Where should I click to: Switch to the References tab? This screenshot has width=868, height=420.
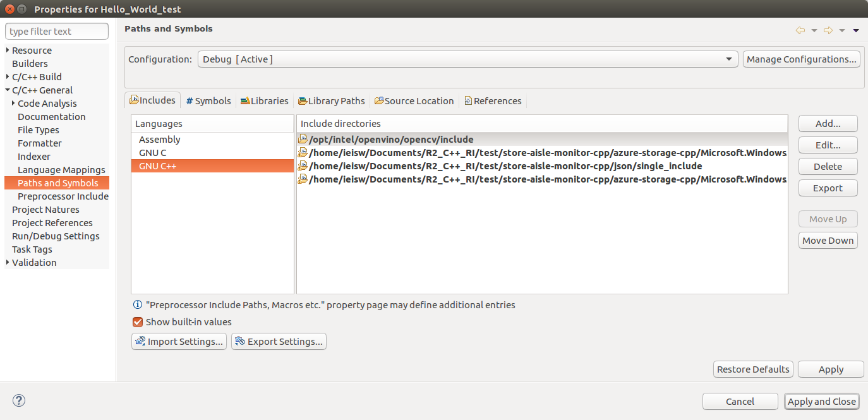point(493,101)
